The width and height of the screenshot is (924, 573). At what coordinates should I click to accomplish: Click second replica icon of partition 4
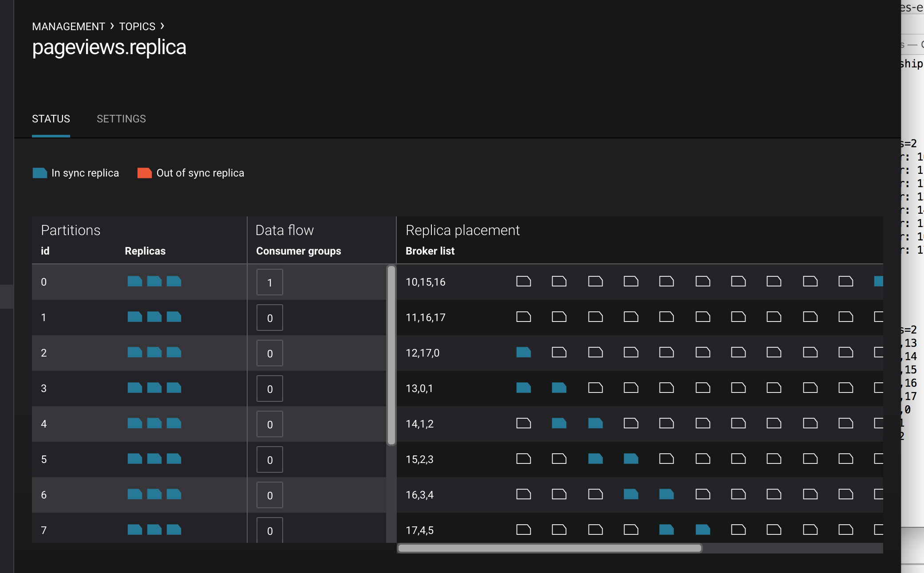[x=154, y=423]
